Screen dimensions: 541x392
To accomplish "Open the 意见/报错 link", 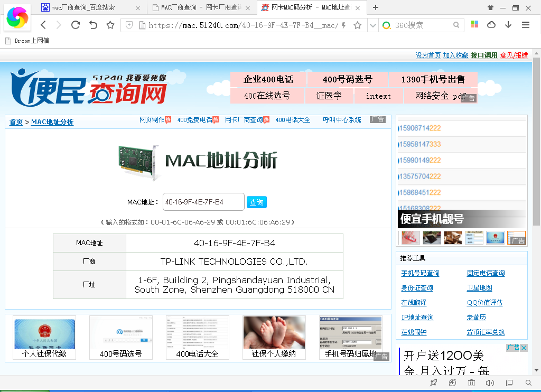I will pos(514,55).
